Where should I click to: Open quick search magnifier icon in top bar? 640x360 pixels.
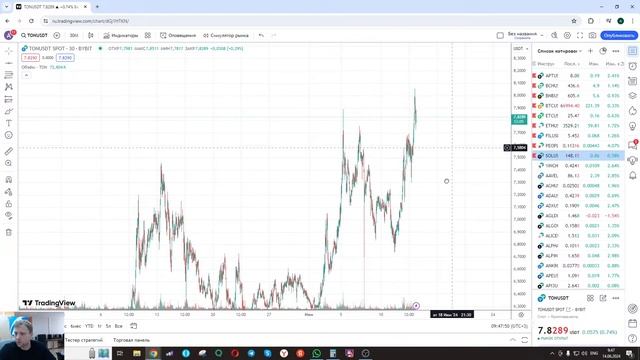click(x=554, y=36)
